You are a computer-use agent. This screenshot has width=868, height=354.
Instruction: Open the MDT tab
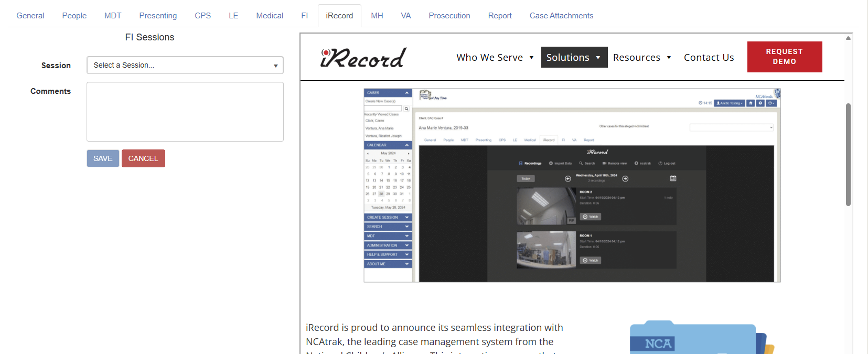pos(113,16)
